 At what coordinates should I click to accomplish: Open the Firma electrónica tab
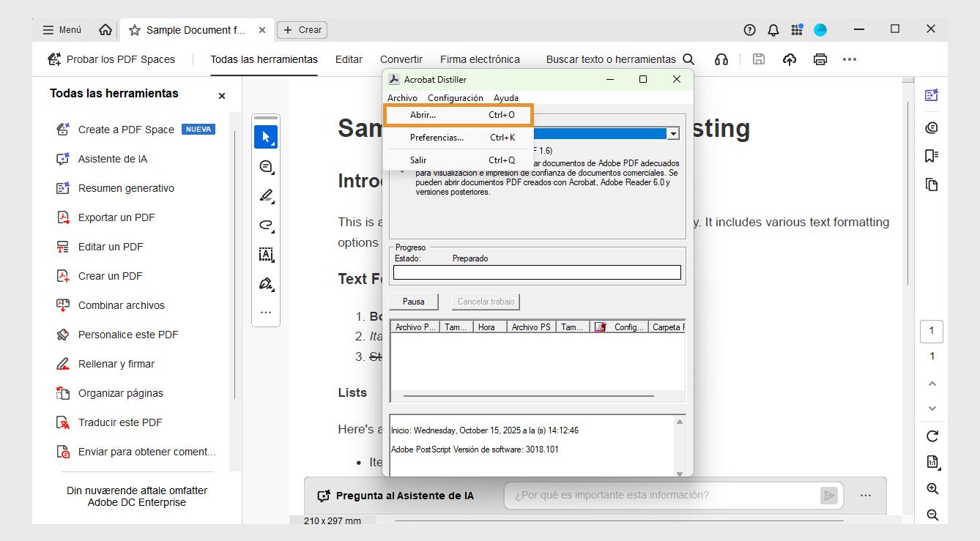click(480, 59)
